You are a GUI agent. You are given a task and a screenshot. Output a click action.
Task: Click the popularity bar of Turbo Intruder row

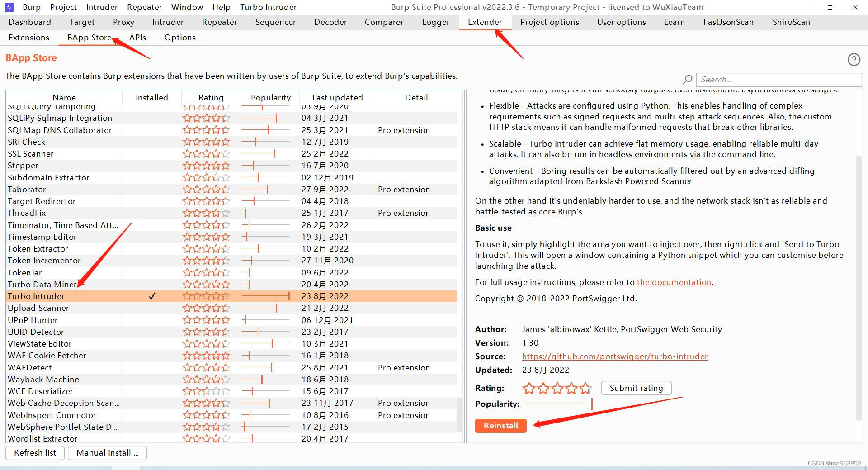pos(265,296)
